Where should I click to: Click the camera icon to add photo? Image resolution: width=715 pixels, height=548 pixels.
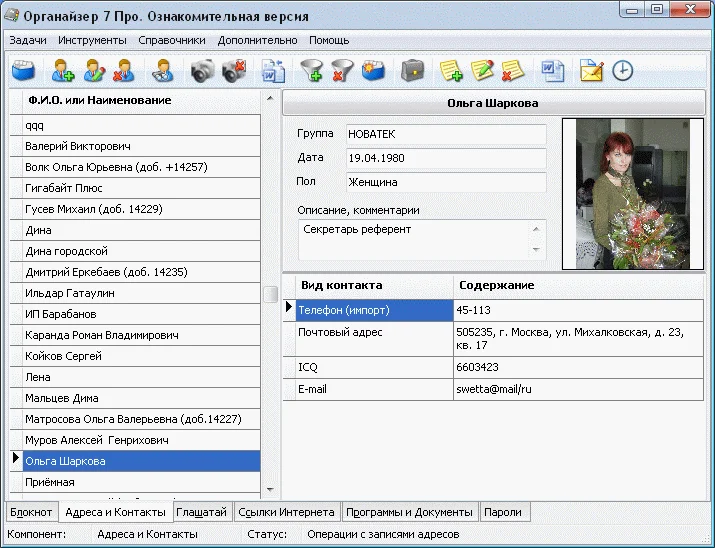[203, 71]
